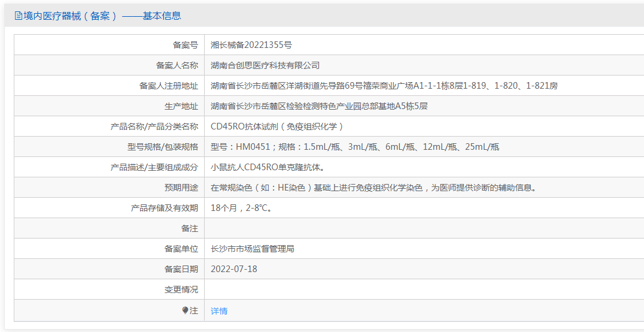This screenshot has width=644, height=332.
Task: Click description 小鼠抗人CD45RO单克隆抗体
Action: coord(269,167)
